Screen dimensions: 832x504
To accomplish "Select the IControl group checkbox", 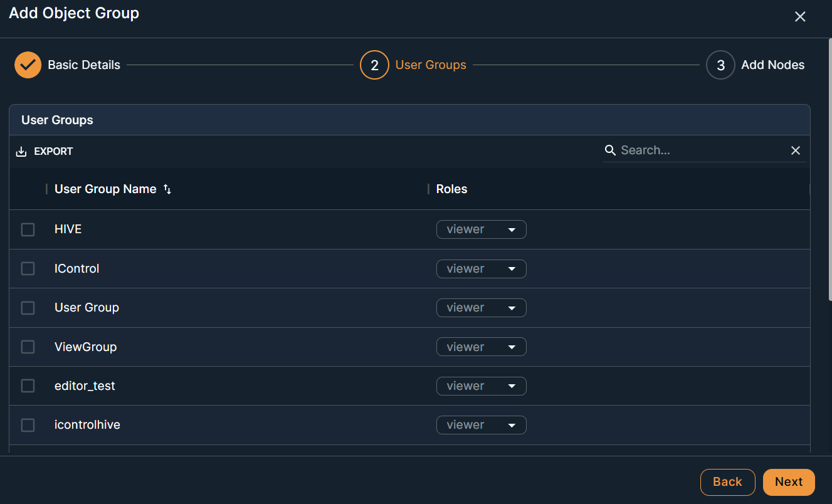I will coord(28,269).
